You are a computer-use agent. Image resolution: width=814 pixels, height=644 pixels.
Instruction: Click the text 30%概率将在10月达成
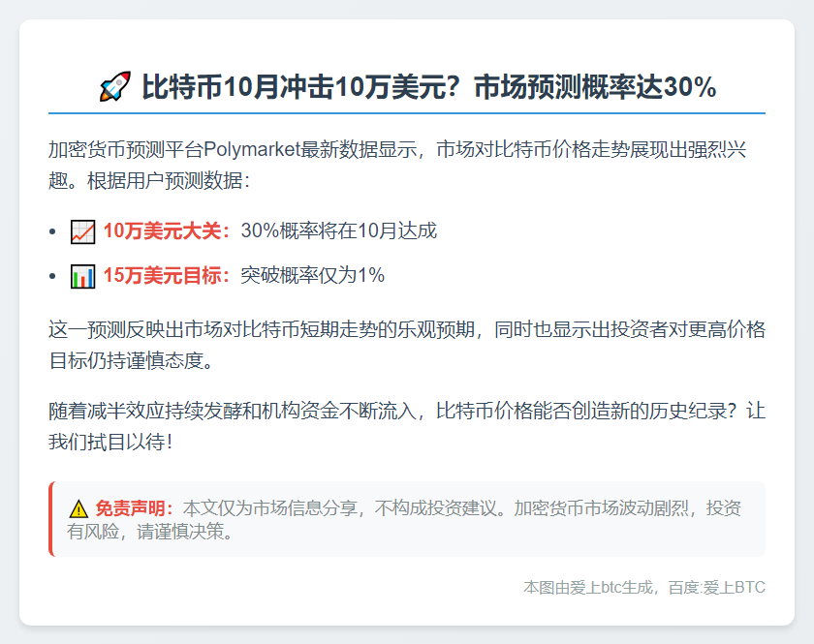coord(338,231)
